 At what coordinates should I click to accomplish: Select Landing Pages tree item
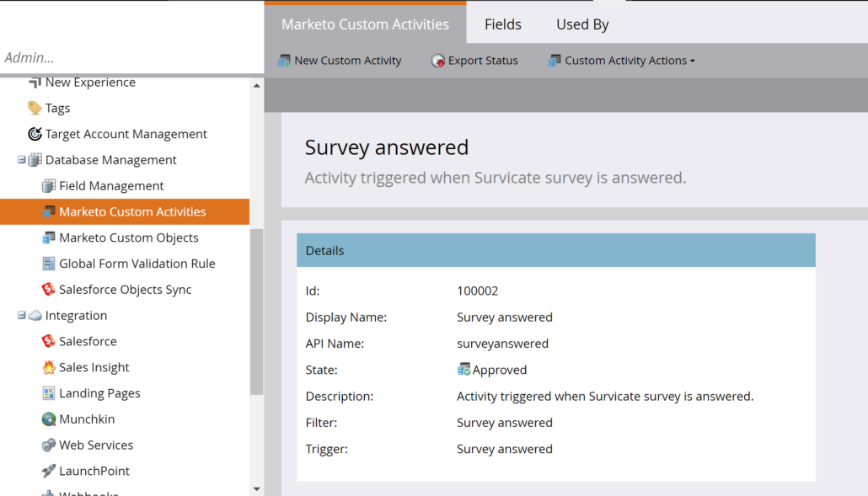(x=99, y=393)
